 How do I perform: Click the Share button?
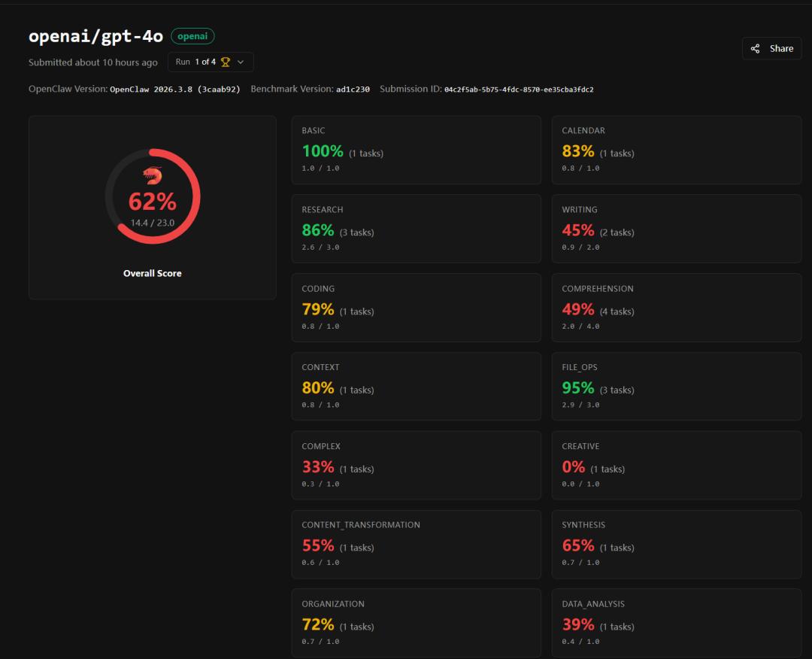coord(771,48)
